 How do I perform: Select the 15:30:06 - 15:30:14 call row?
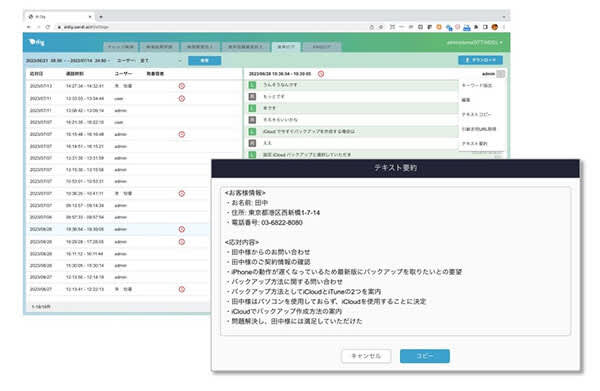(119, 266)
